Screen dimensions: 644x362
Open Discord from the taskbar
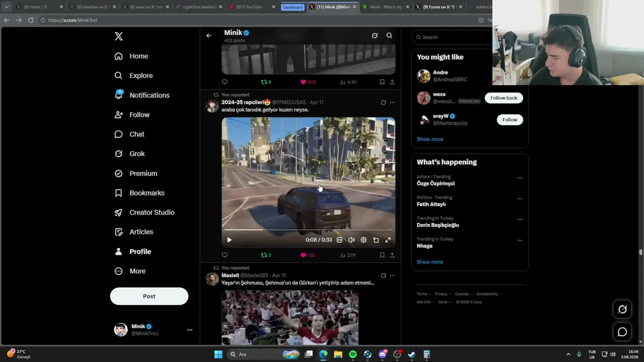pyautogui.click(x=382, y=354)
